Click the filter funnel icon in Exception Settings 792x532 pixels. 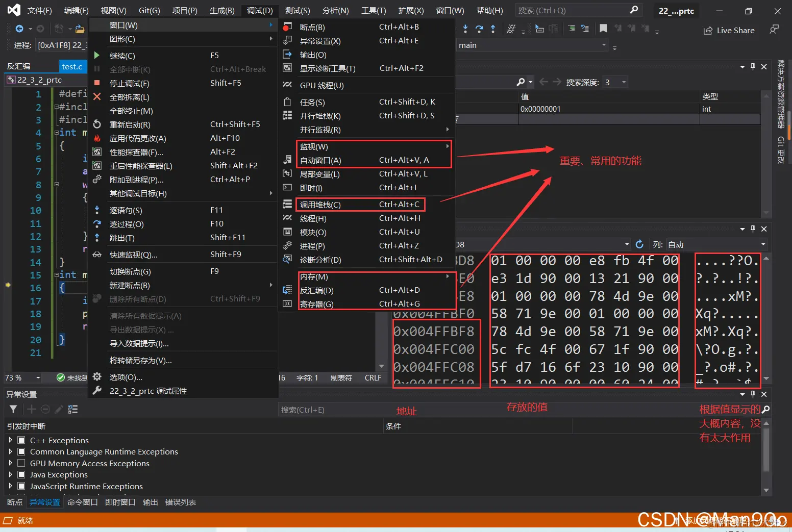coord(13,409)
